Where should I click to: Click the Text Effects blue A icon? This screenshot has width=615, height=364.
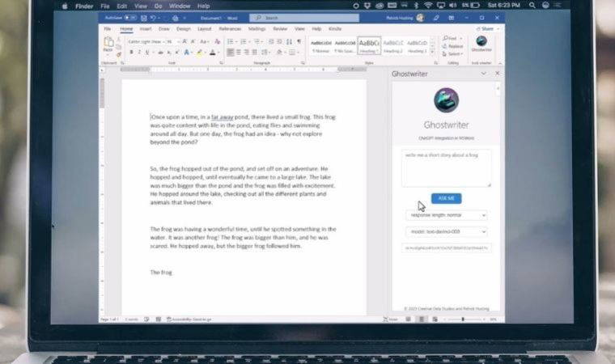pos(186,52)
